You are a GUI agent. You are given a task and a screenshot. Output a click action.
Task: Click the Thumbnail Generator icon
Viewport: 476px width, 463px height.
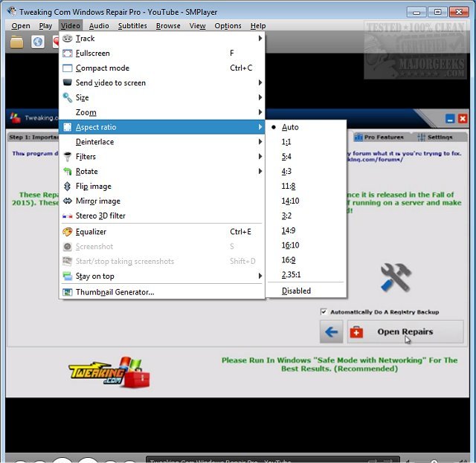(68, 292)
